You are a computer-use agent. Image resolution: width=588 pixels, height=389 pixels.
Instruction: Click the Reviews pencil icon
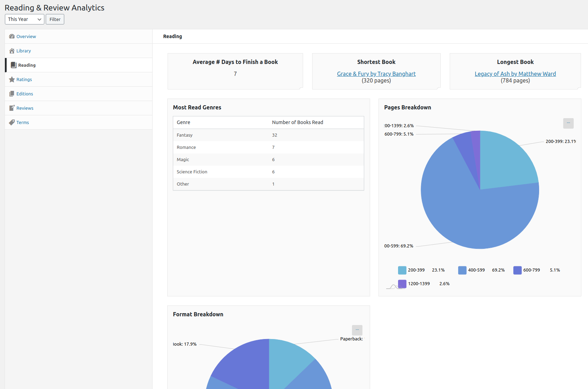point(12,108)
